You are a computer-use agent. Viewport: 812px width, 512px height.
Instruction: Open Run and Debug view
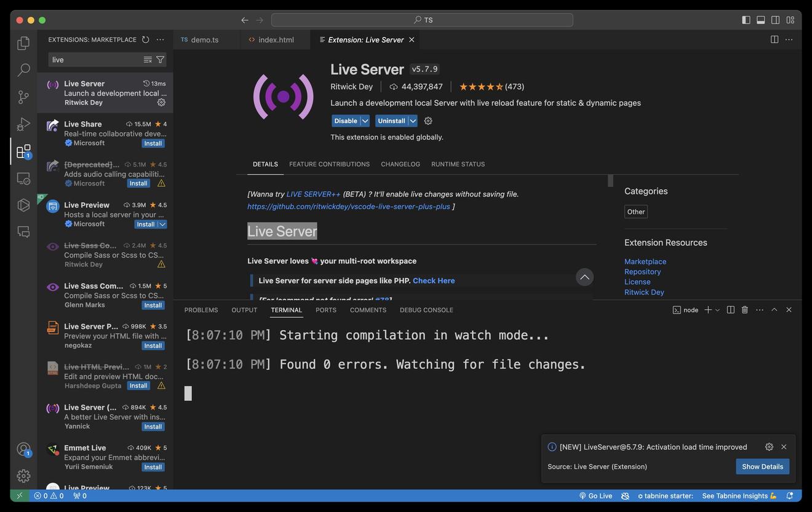tap(23, 124)
